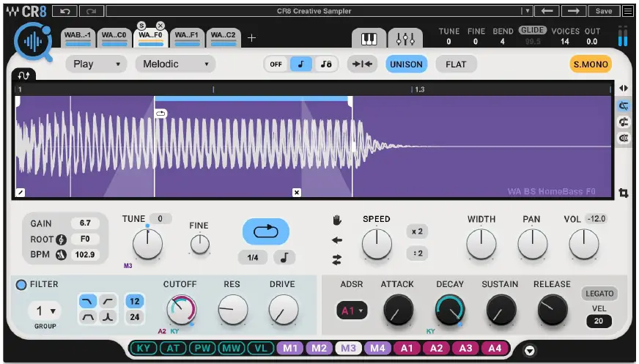Click the : 2 speed button

(x=417, y=253)
